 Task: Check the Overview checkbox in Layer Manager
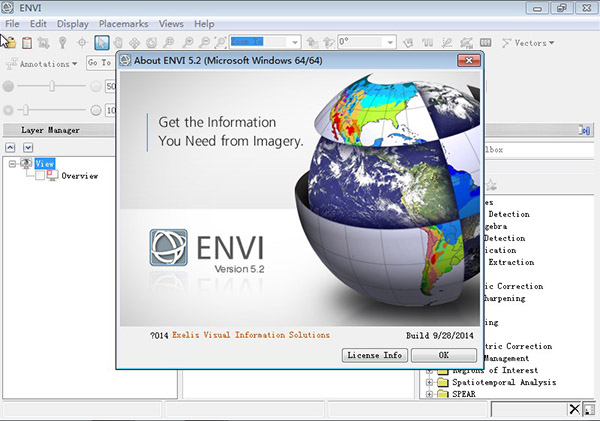click(39, 176)
